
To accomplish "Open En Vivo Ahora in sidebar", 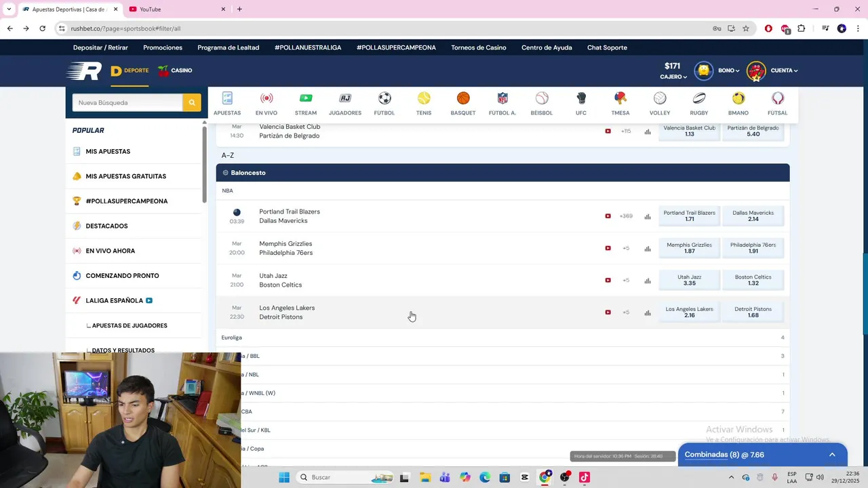I will click(110, 251).
